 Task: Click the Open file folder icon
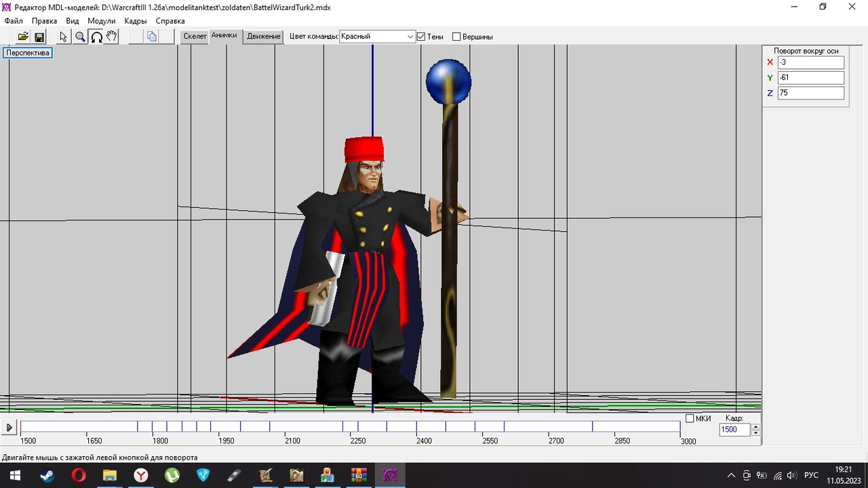[x=23, y=37]
